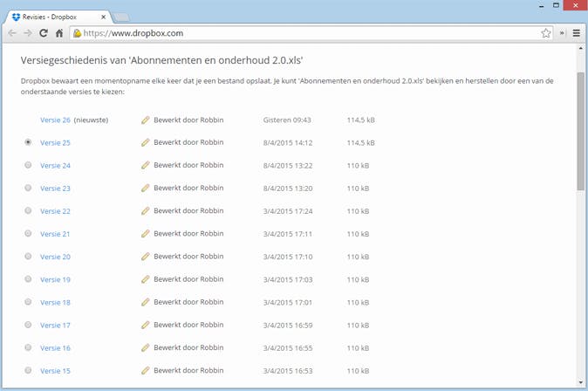
Task: Open a new browser tab
Action: coord(120,17)
